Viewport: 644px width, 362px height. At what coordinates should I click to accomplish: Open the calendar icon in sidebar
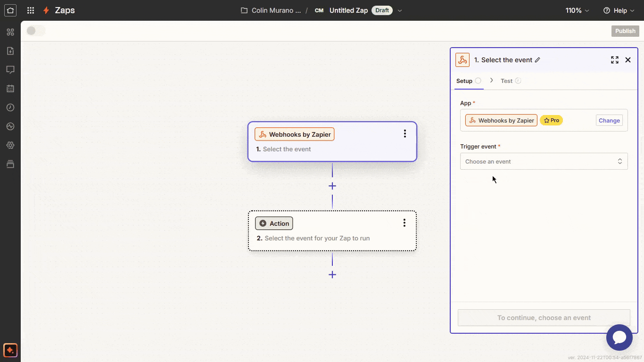click(x=10, y=89)
